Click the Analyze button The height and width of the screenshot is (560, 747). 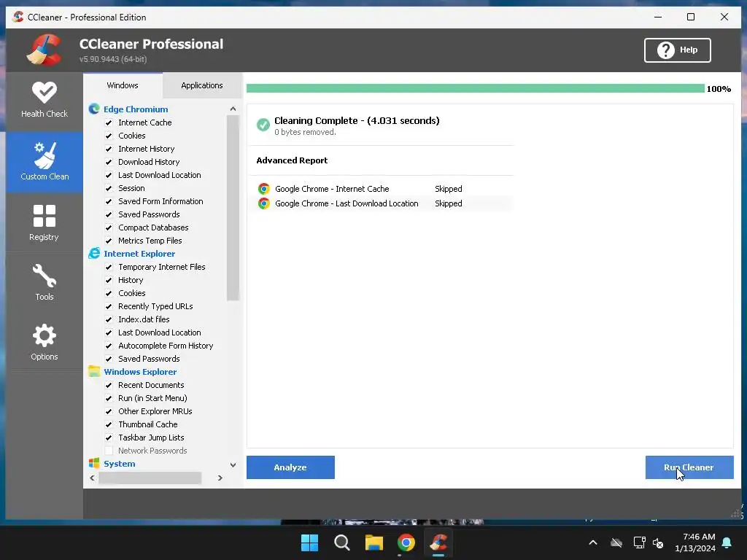tap(290, 467)
